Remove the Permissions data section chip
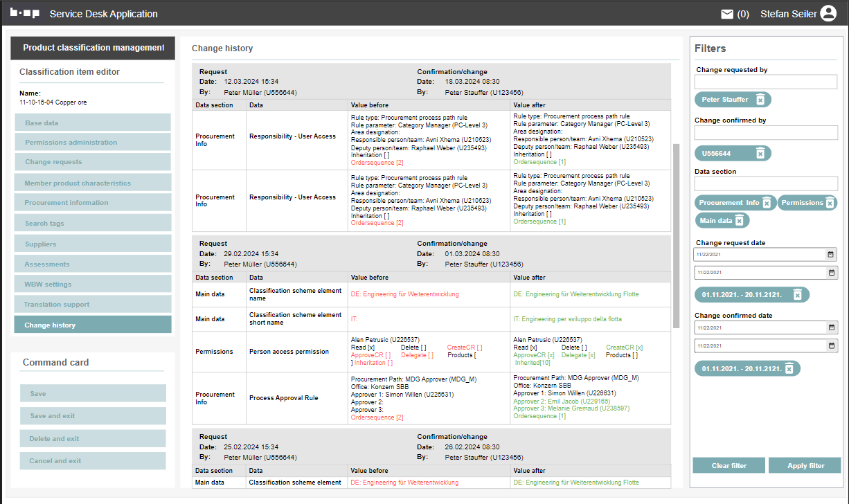This screenshot has width=849, height=504. pos(830,203)
